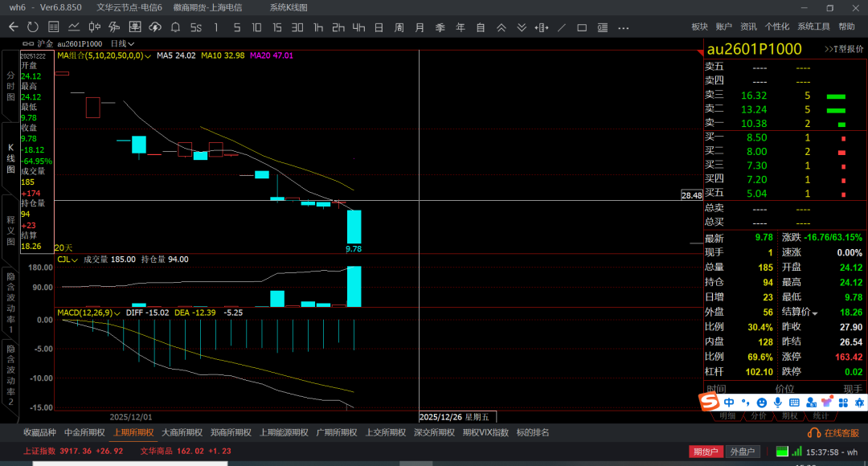Select the 1 minute period button
The height and width of the screenshot is (466, 868).
(x=216, y=27)
